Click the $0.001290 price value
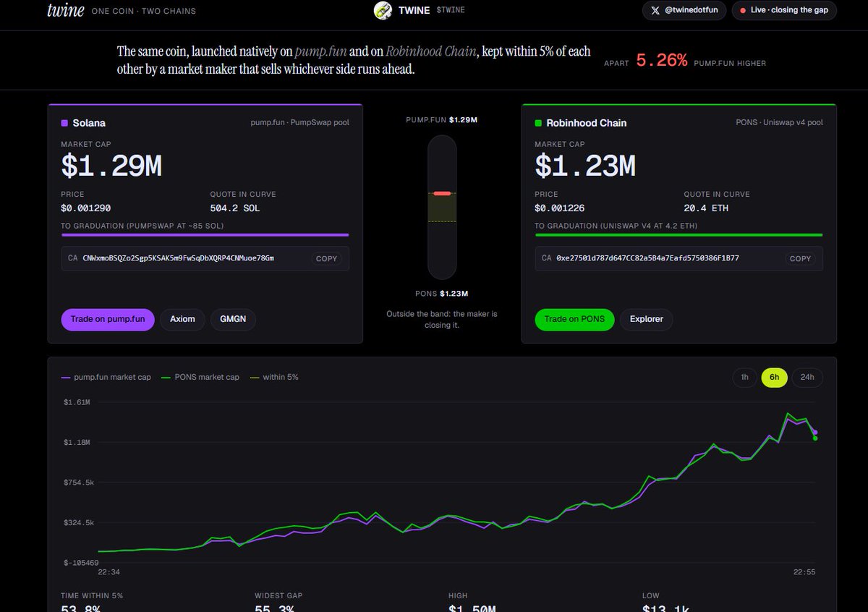Screen dimensions: 868x612 pos(86,208)
